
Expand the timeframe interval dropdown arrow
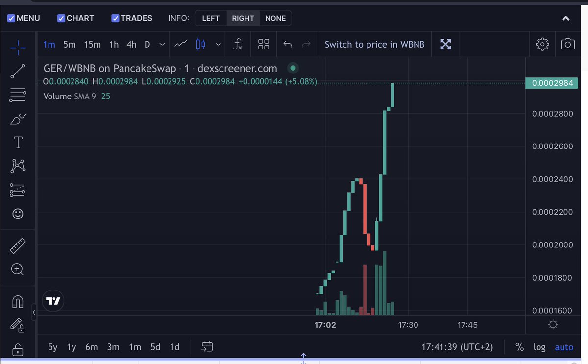[162, 44]
